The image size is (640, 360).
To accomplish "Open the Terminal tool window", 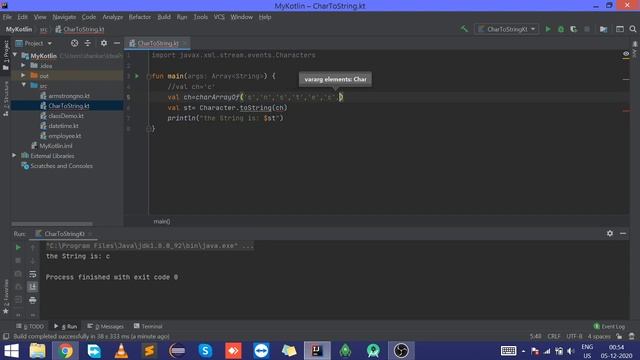I will tap(148, 327).
